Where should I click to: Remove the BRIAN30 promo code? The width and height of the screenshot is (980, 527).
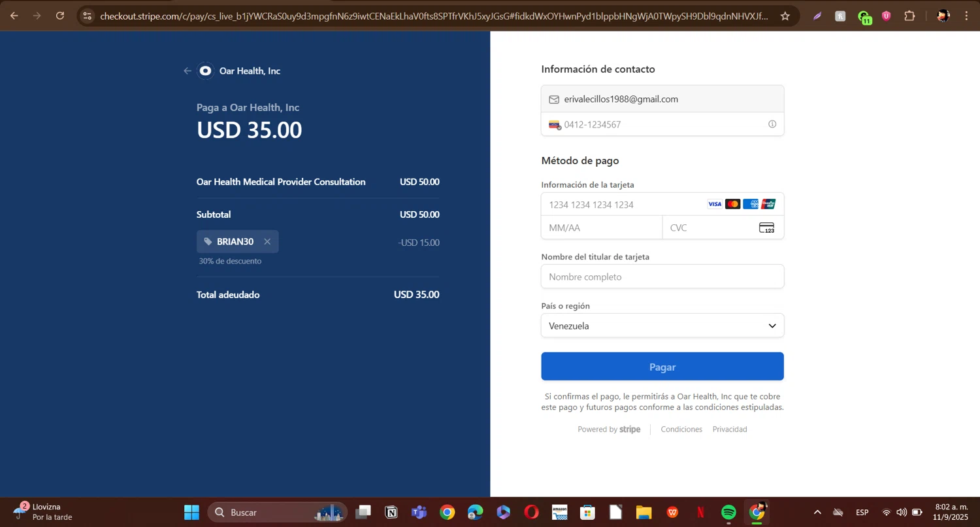267,242
